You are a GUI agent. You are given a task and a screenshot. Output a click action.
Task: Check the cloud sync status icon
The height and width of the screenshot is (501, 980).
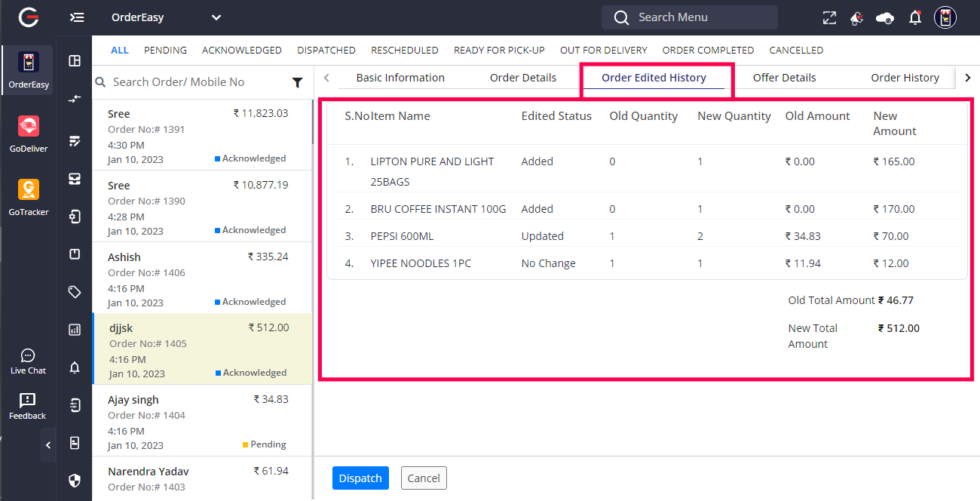pyautogui.click(x=885, y=17)
